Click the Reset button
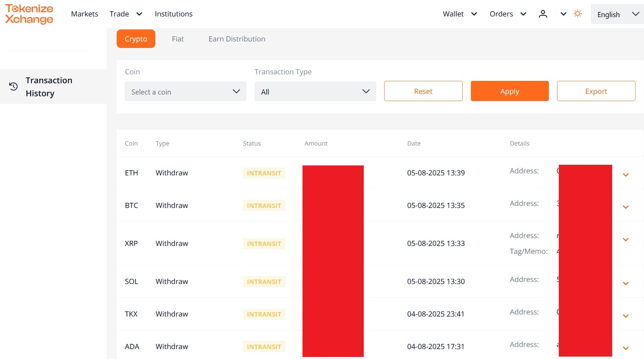This screenshot has height=359, width=644. tap(423, 91)
